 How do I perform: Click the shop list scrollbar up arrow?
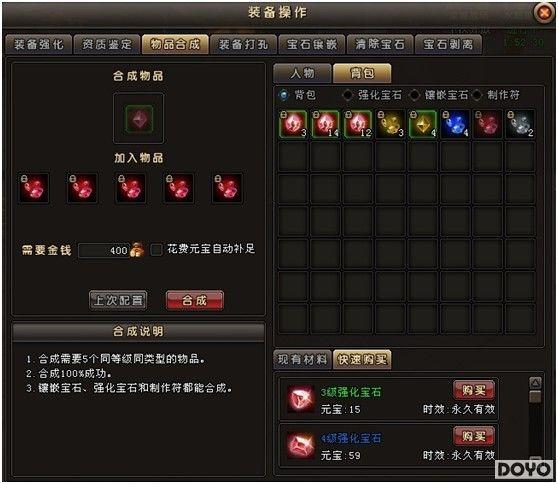click(x=535, y=383)
